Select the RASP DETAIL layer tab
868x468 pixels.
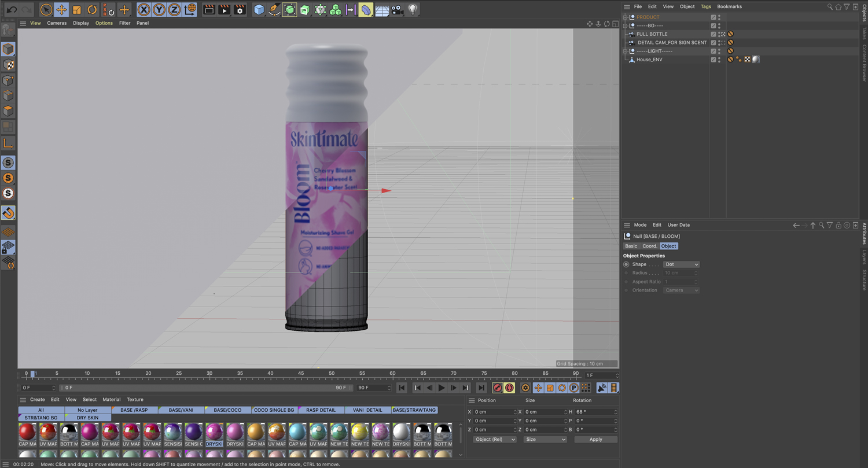pyautogui.click(x=321, y=410)
